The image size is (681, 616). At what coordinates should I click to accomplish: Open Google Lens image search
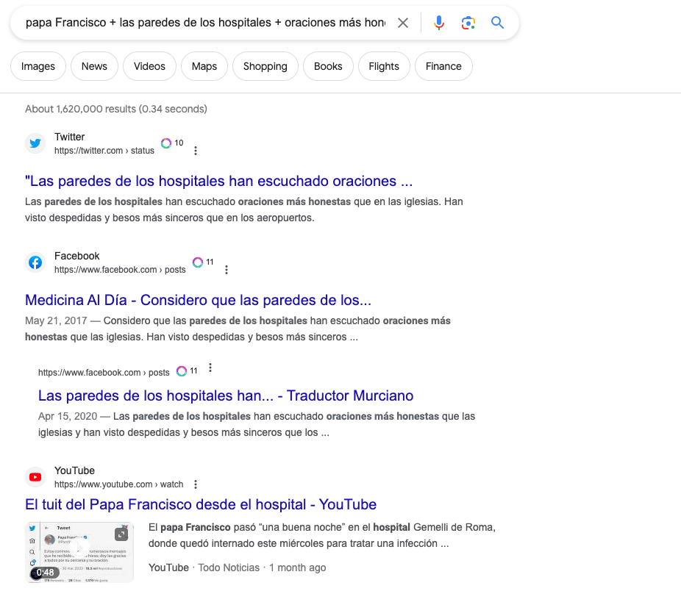(x=468, y=23)
